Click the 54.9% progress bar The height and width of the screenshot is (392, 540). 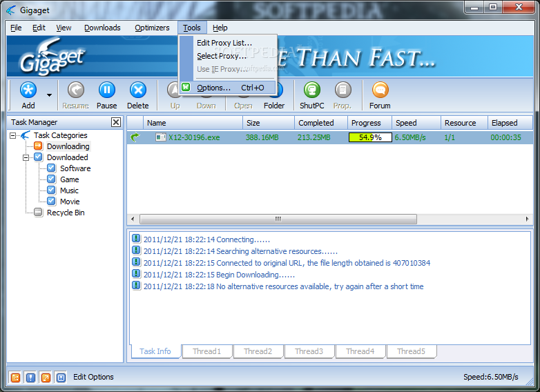click(370, 137)
